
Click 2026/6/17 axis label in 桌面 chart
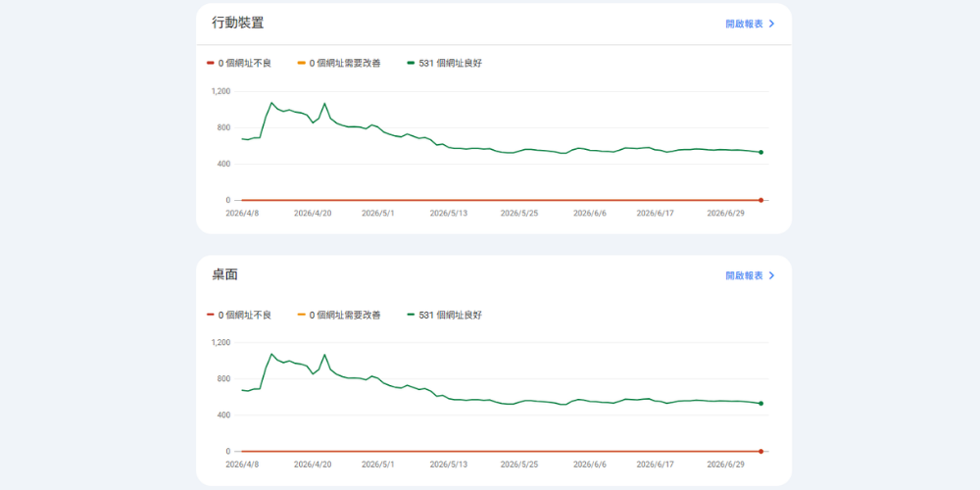[656, 465]
